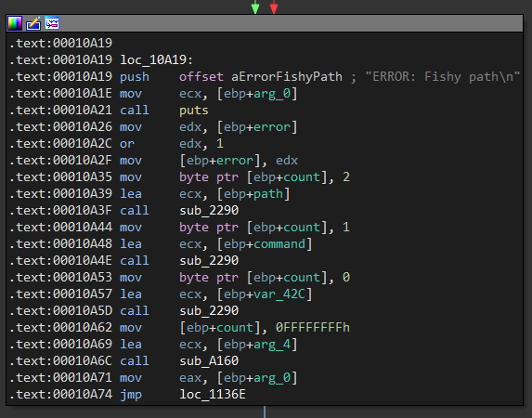
Task: Click the edit comment pencil icon
Action: point(33,23)
